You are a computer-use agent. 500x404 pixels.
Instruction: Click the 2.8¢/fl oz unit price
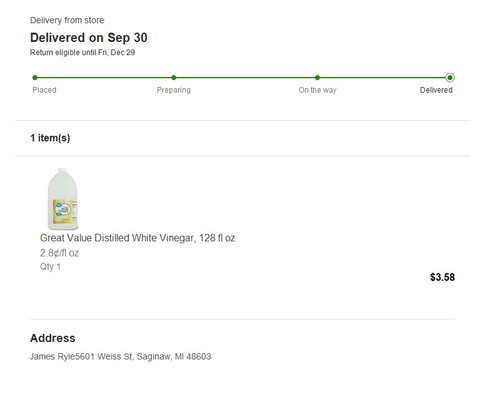click(59, 253)
